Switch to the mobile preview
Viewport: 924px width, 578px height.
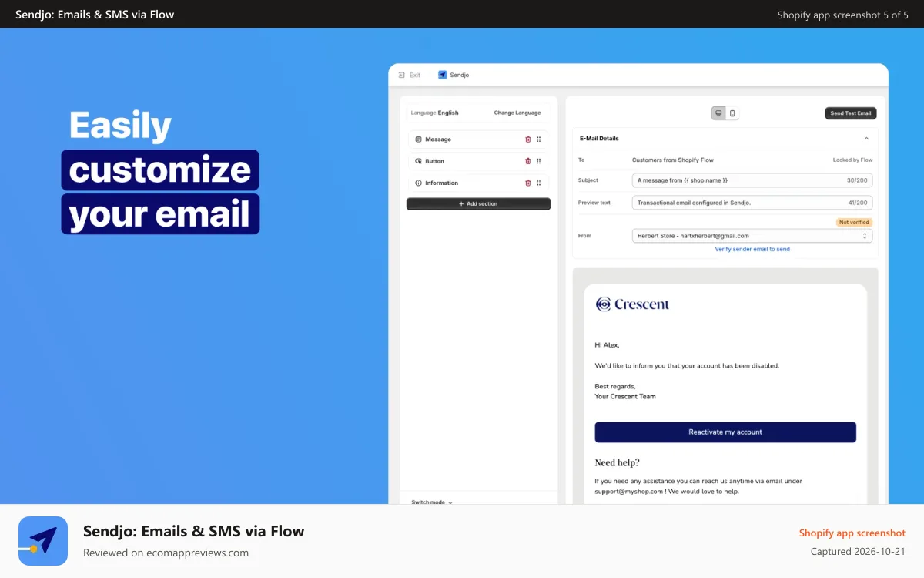pos(732,113)
